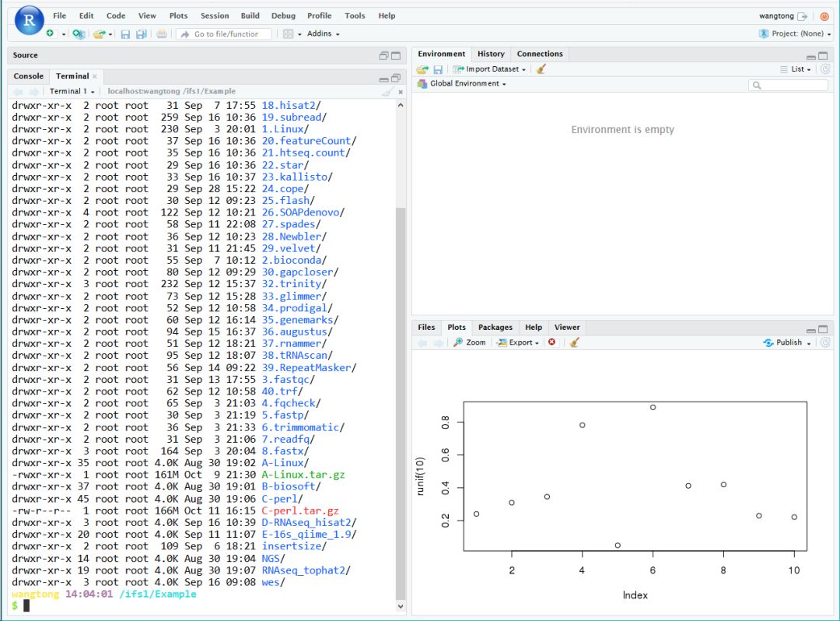This screenshot has height=621, width=840.
Task: Switch to the Packages tab
Action: point(495,327)
